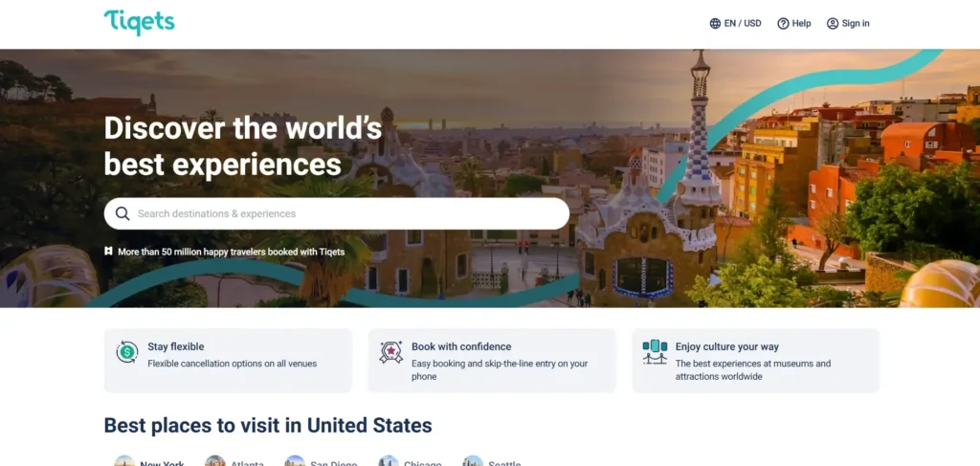Select the Sign in user icon
Viewport: 980px width, 466px height.
click(x=833, y=24)
